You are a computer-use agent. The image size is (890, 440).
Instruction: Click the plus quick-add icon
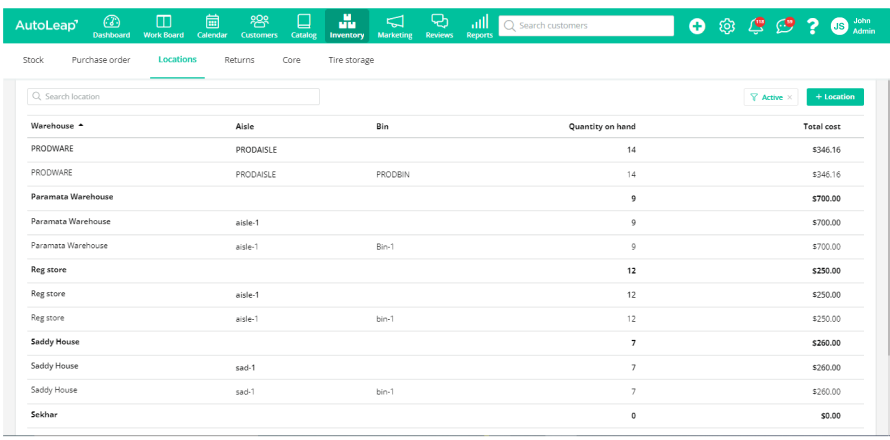click(x=697, y=26)
